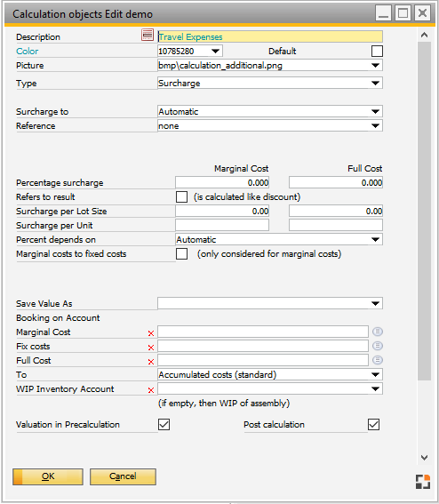Screen dimensions: 439x504
Task: Click the vertical scrollbar thumb
Action: click(x=424, y=212)
